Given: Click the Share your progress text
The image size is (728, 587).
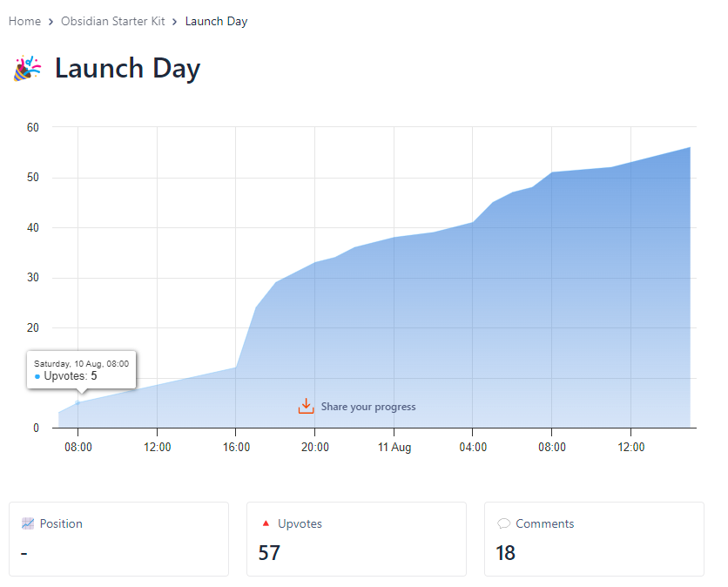Looking at the screenshot, I should (368, 407).
